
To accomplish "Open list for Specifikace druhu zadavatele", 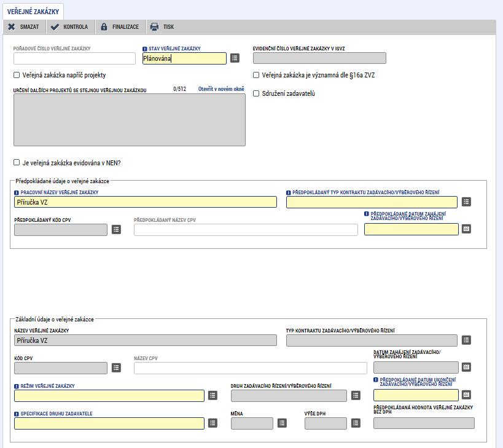I will (213, 423).
